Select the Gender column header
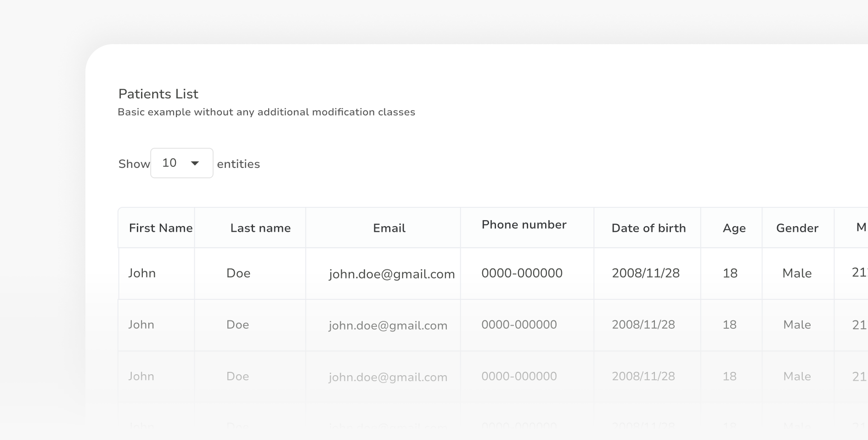This screenshot has width=868, height=440. coord(797,228)
